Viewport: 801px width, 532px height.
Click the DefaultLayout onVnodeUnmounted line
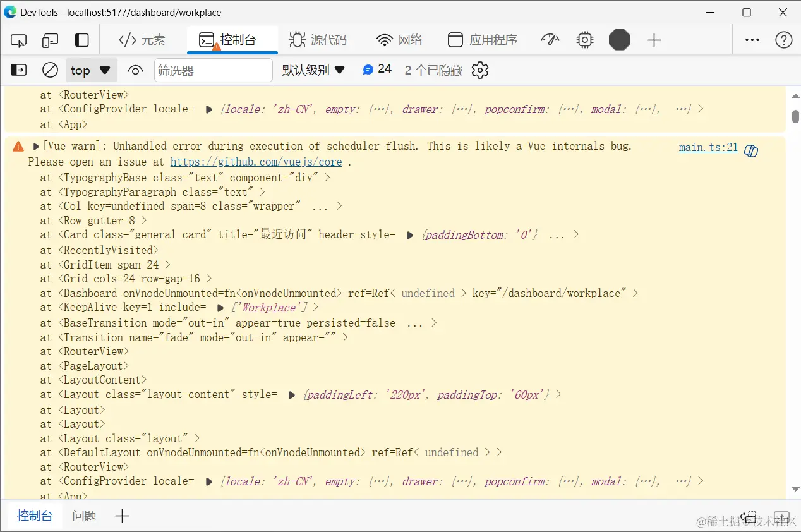pyautogui.click(x=272, y=452)
